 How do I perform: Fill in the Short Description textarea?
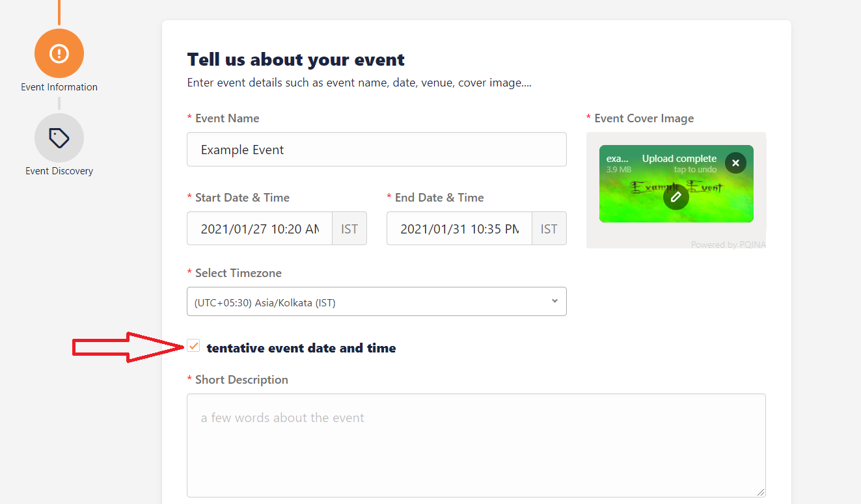point(476,445)
